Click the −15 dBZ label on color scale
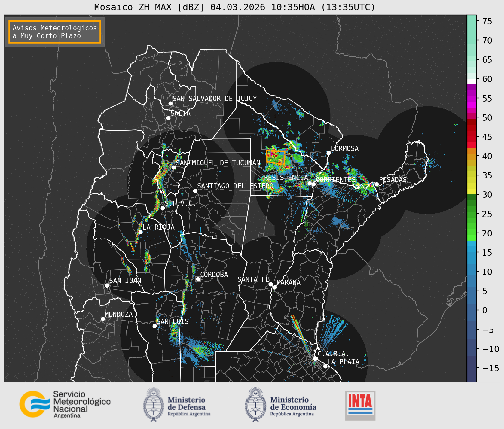The width and height of the screenshot is (504, 429). (x=490, y=368)
